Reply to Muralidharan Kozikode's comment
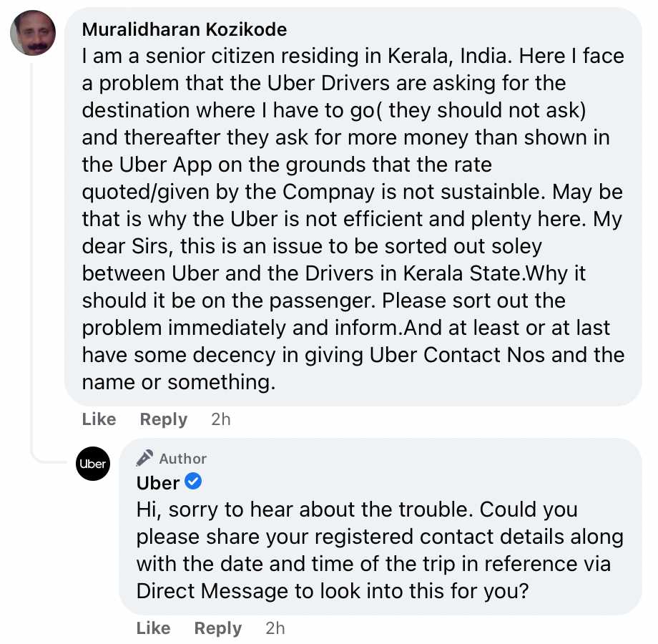 point(163,419)
